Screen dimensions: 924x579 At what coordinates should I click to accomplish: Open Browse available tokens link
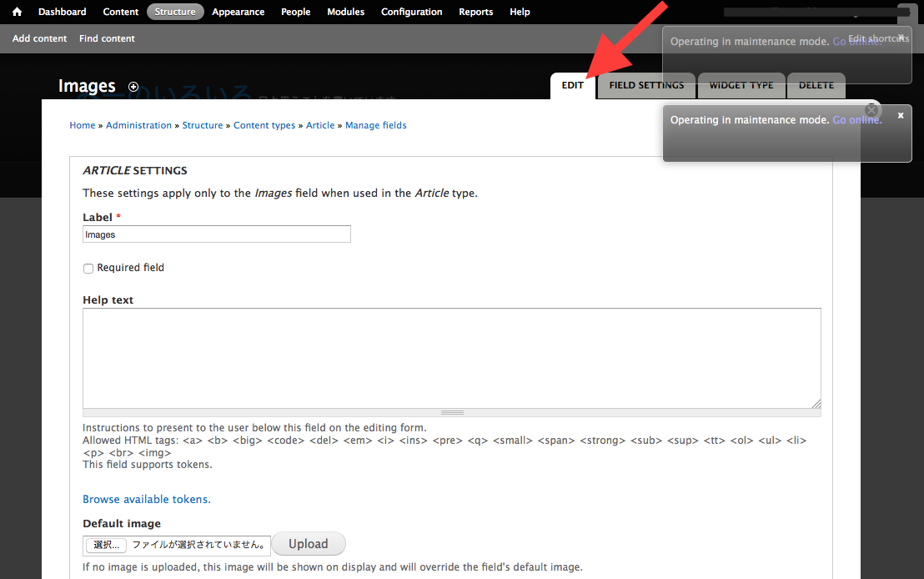pos(147,500)
